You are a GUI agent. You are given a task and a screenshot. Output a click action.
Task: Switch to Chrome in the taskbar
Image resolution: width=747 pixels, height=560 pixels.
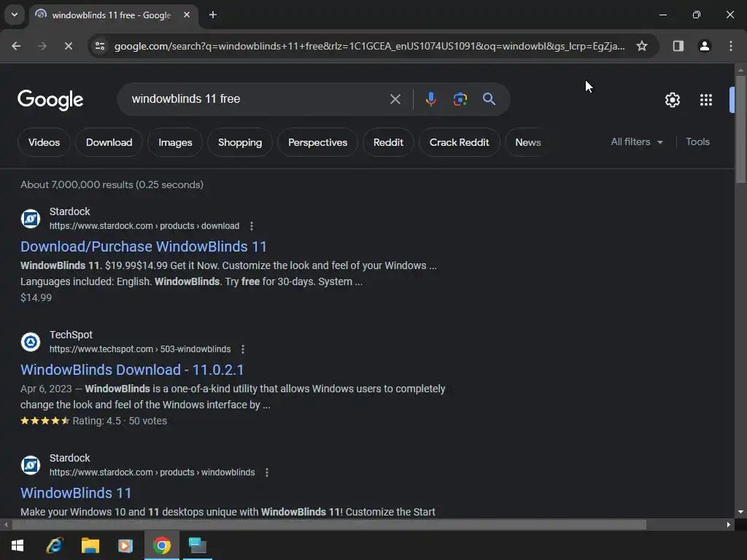pos(161,545)
